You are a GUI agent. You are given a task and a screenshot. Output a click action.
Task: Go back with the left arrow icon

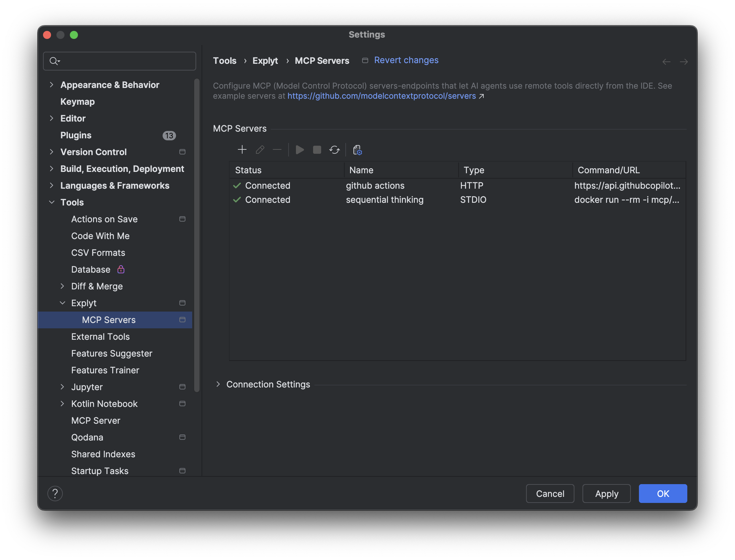pos(666,62)
